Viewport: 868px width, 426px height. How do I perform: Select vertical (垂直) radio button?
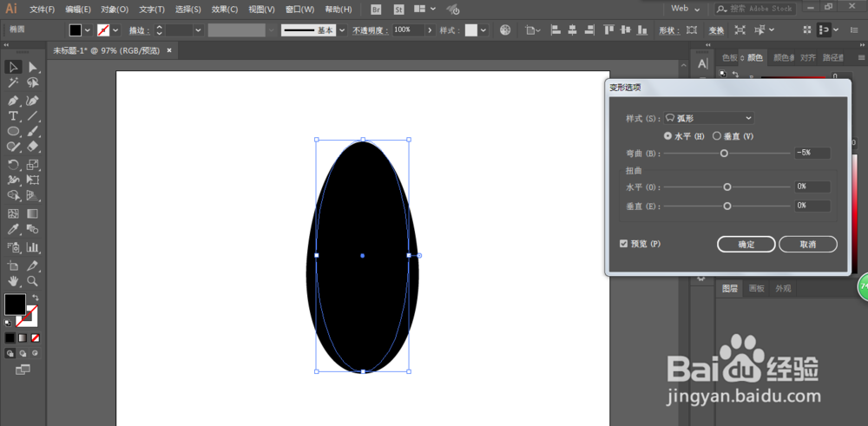[717, 136]
